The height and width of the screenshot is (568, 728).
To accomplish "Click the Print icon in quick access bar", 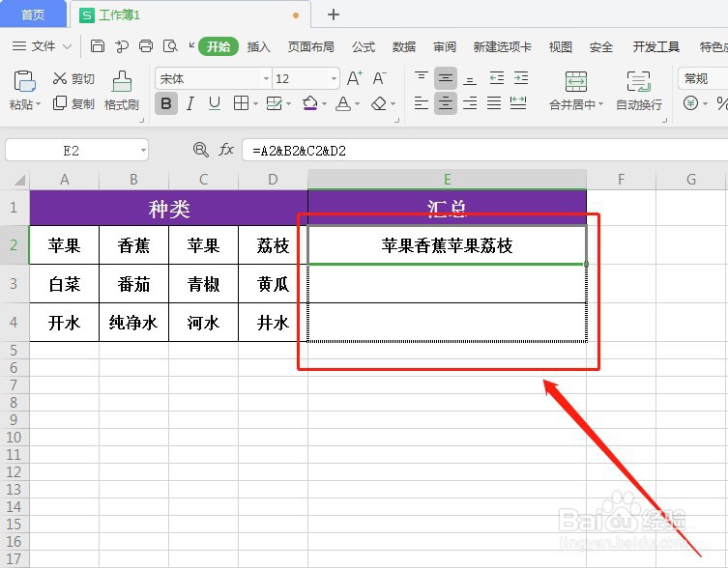I will coord(146,46).
